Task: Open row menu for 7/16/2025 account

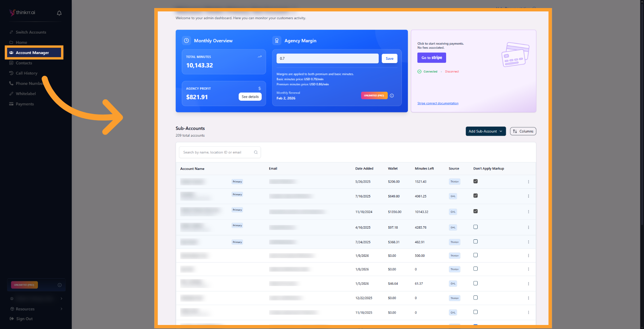Action: click(x=528, y=196)
